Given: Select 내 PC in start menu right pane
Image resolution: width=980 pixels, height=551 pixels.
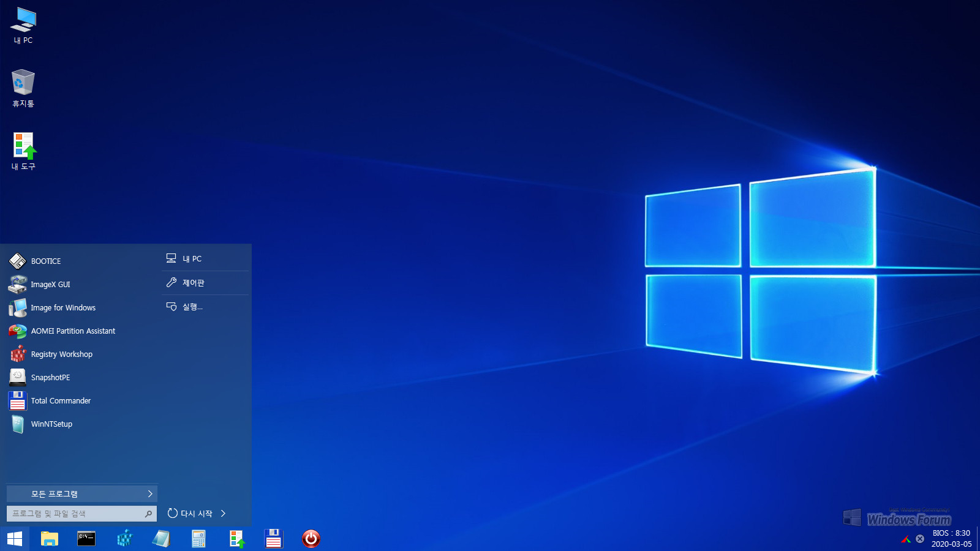Looking at the screenshot, I should pyautogui.click(x=205, y=259).
